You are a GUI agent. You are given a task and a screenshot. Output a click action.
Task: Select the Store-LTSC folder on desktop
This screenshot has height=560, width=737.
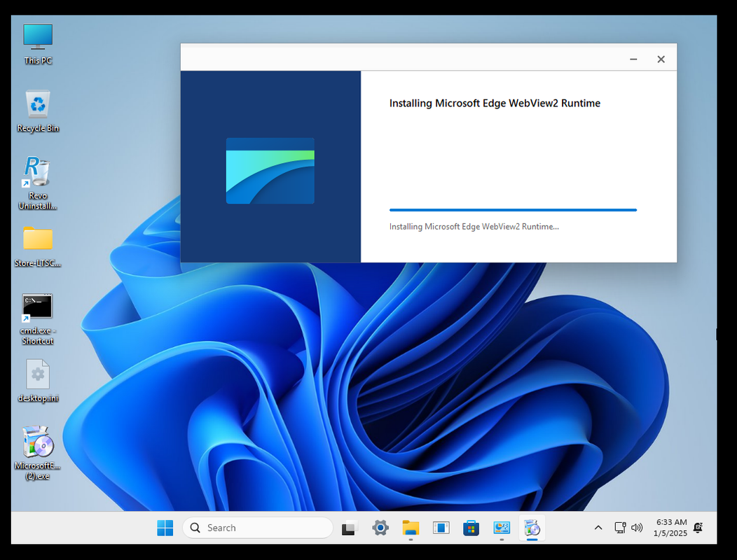point(38,246)
